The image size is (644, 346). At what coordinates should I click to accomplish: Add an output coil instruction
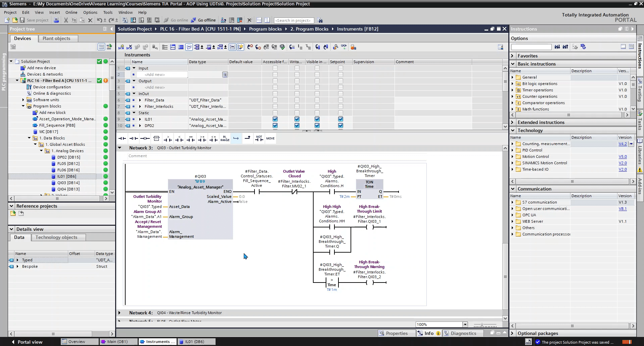coord(145,138)
